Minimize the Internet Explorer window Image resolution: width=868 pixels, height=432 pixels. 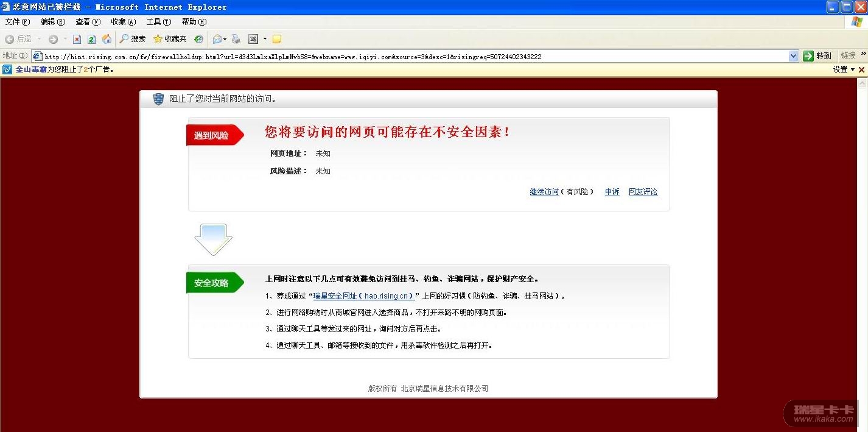click(x=833, y=7)
